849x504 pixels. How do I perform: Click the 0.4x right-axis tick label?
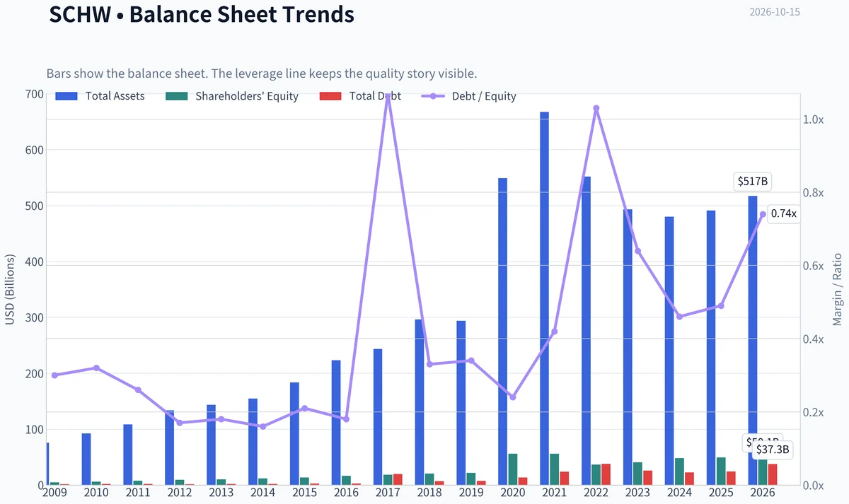pyautogui.click(x=814, y=339)
